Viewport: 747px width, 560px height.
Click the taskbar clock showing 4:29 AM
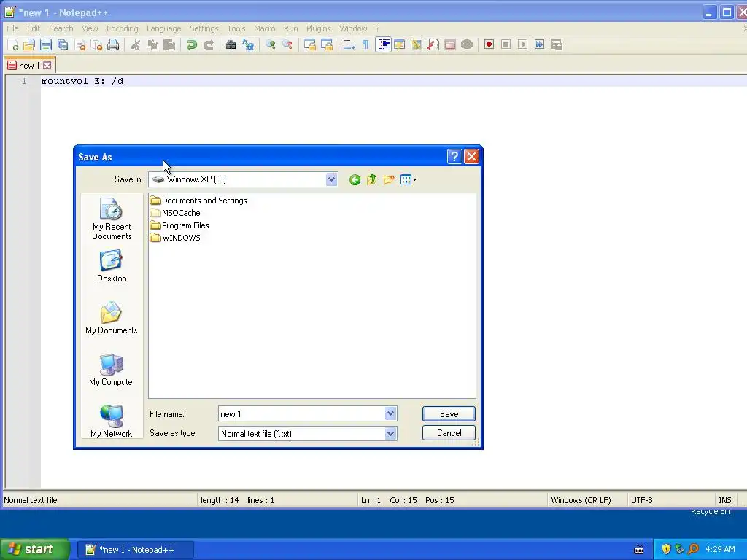click(720, 549)
